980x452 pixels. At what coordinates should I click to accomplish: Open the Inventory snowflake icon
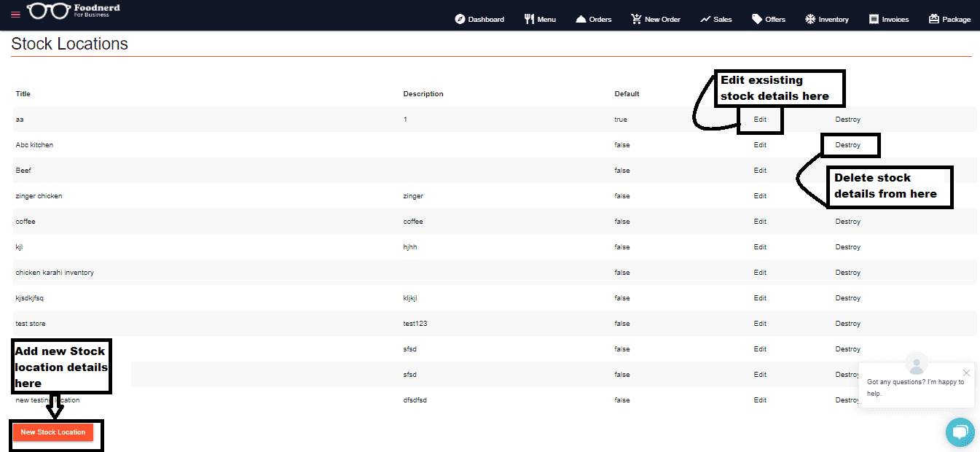coord(810,19)
